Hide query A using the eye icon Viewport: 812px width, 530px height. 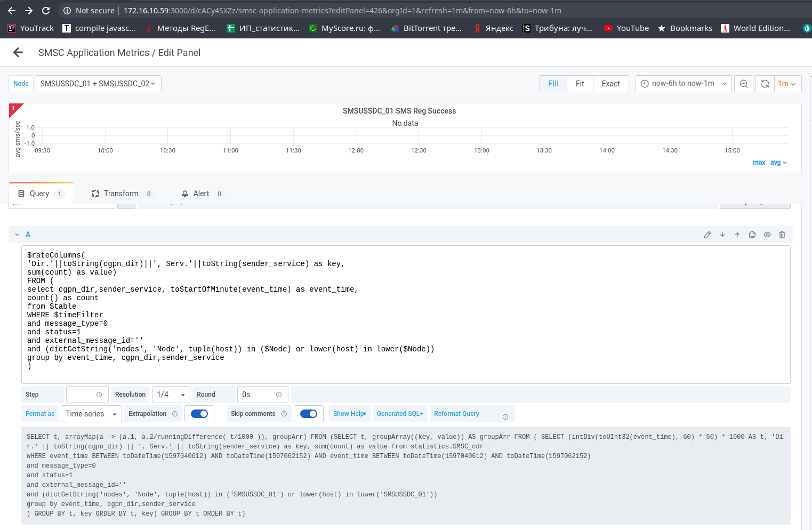pyautogui.click(x=767, y=235)
